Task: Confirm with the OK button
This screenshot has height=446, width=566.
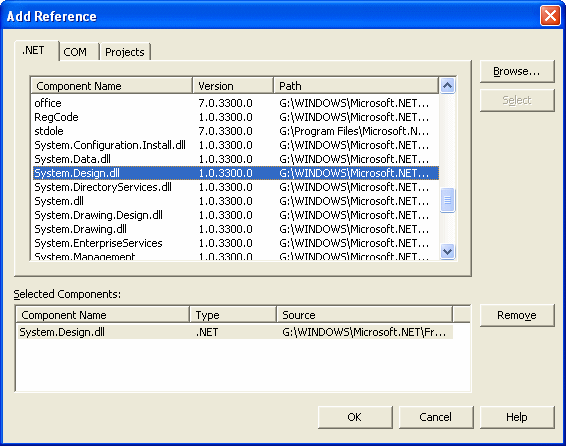Action: click(x=355, y=417)
